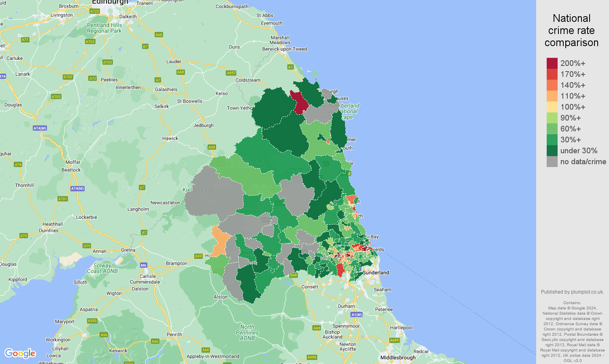Screen dimensions: 609x364
Task: Click the dark red district in north Northumberland
Action: tap(300, 103)
